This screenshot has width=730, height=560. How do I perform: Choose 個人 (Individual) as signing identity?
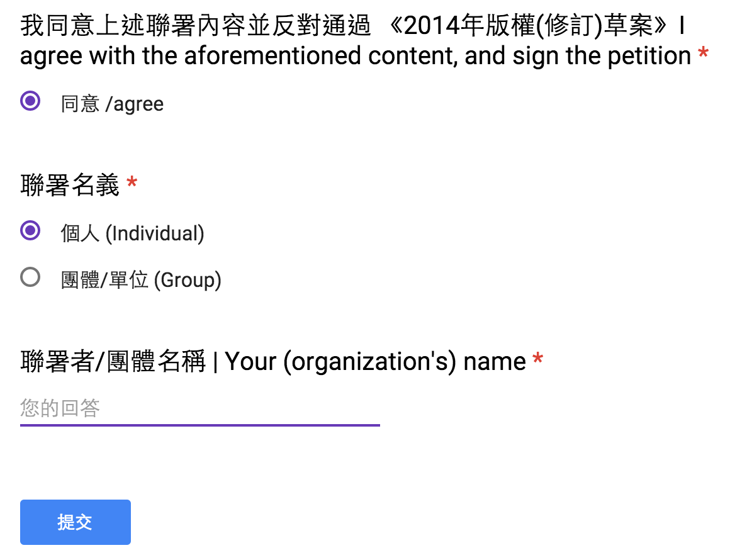(29, 232)
